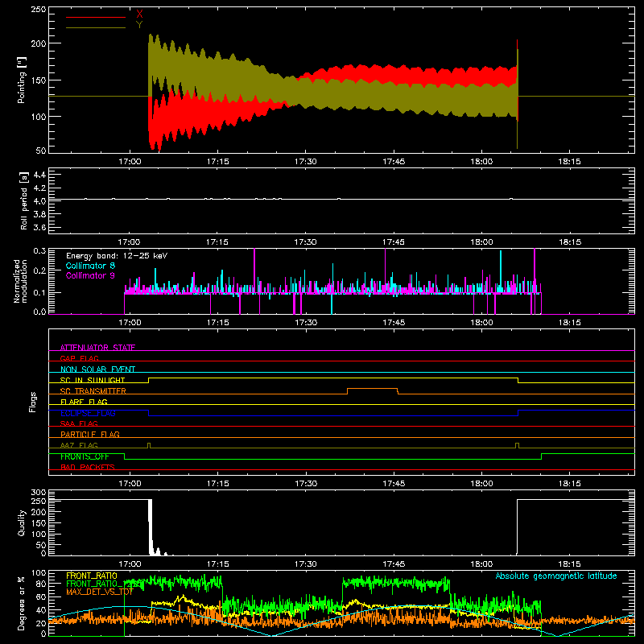Select the magenta Collimator 9 legend label
Image resolution: width=644 pixels, height=644 pixels.
(x=90, y=275)
